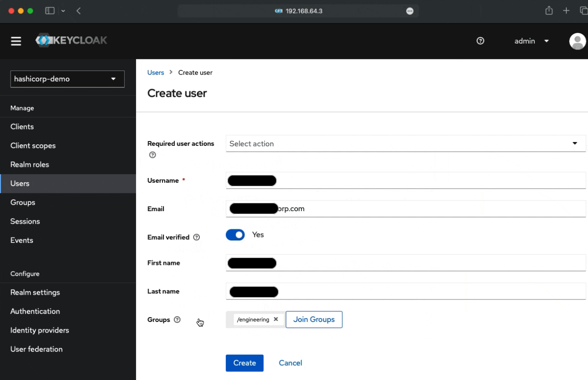
Task: Open the admin user dropdown
Action: click(x=531, y=41)
